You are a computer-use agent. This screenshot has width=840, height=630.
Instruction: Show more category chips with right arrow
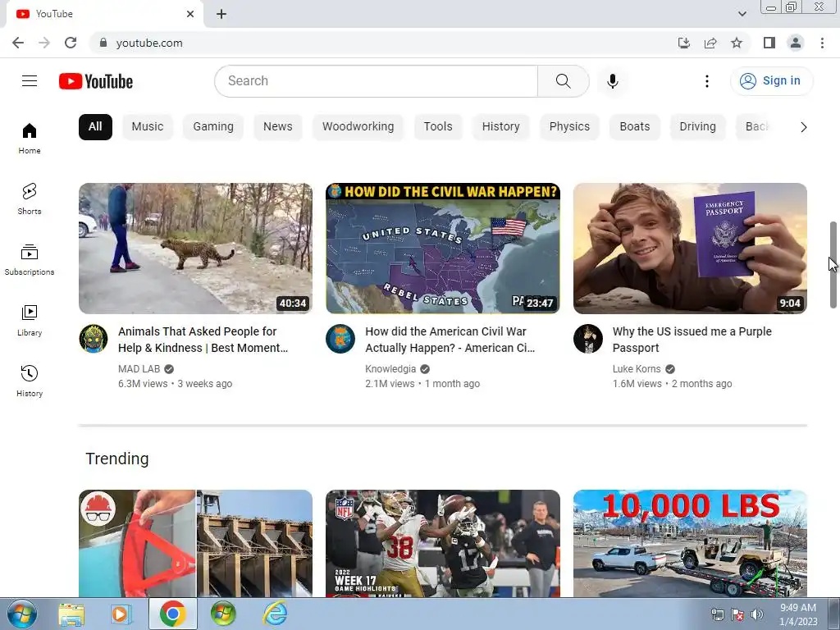point(803,127)
